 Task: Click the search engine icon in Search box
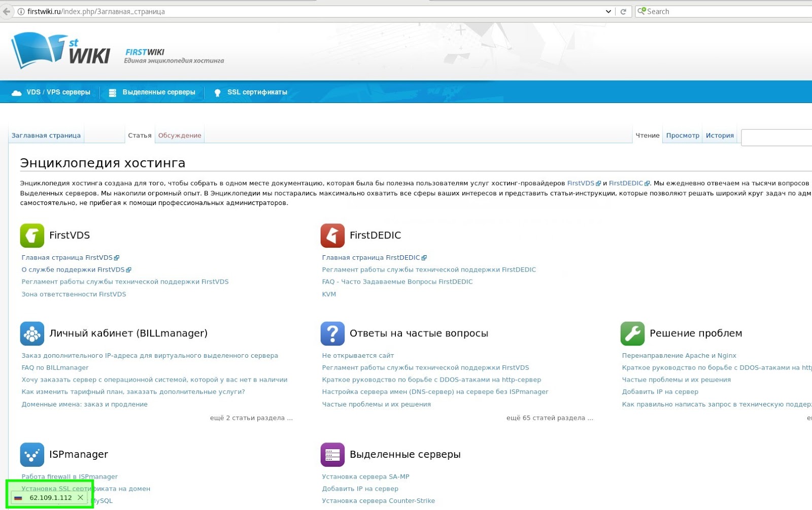coord(641,11)
